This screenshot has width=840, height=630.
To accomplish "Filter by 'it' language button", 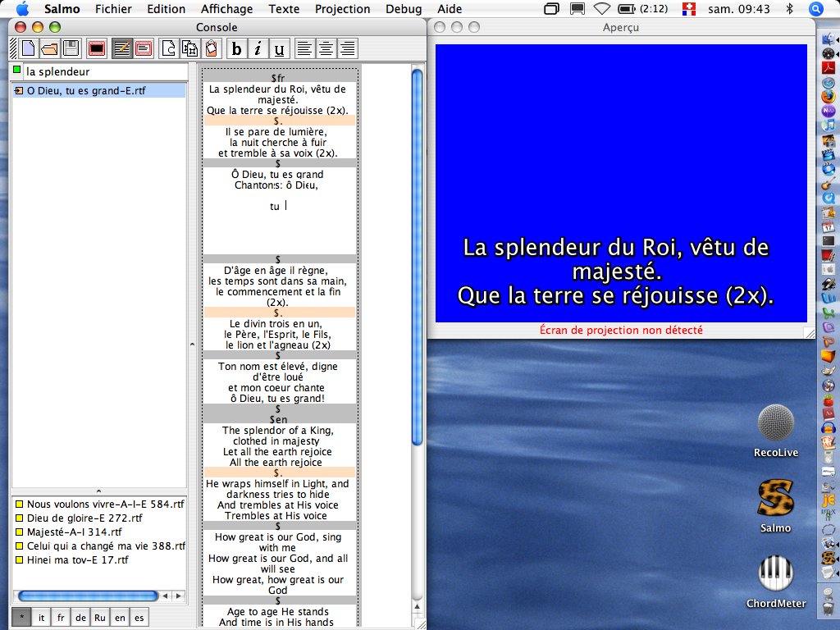I will click(x=41, y=618).
